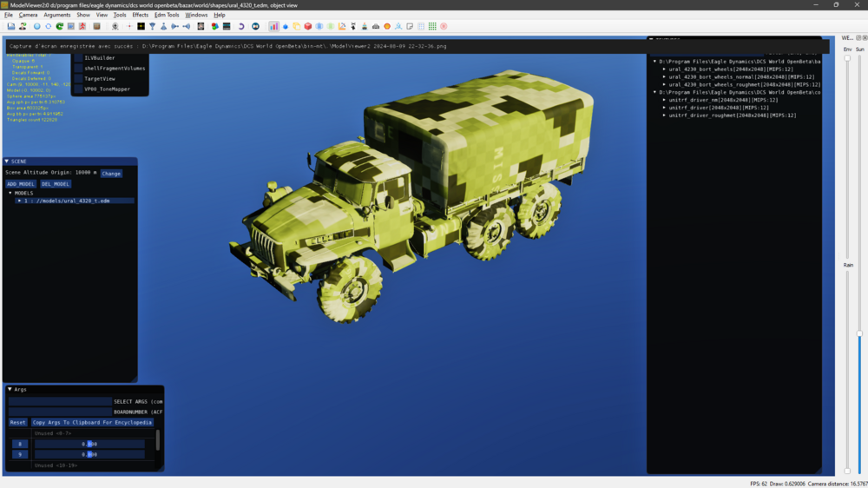868x488 pixels.
Task: Click the grey car toolbar icon
Action: (376, 26)
